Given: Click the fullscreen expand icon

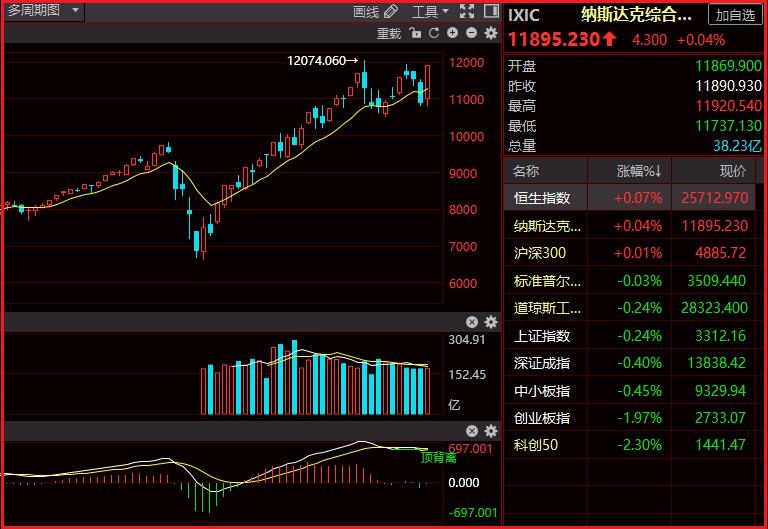Looking at the screenshot, I should (467, 11).
